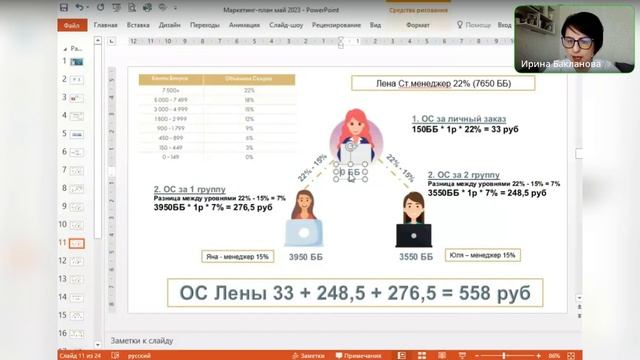Select slide 1 thumbnail
Image resolution: width=640 pixels, height=360 pixels.
pyautogui.click(x=76, y=62)
